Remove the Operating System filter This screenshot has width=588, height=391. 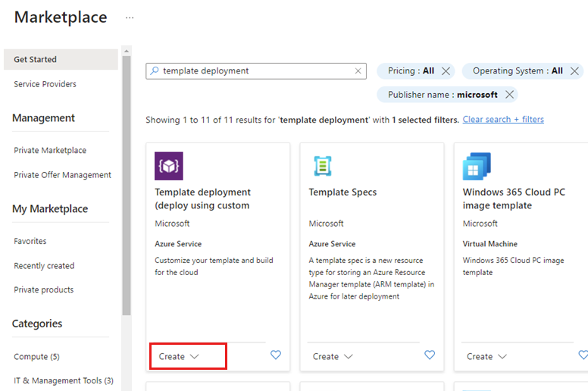point(574,70)
